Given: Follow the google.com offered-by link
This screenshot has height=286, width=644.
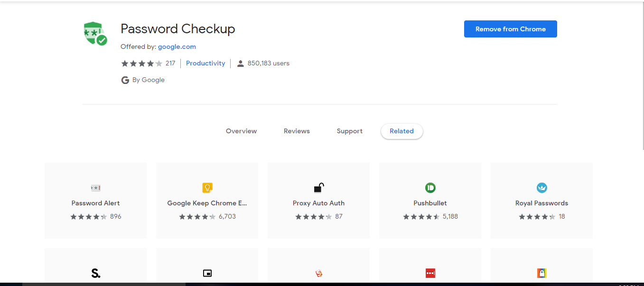Looking at the screenshot, I should coord(177,47).
